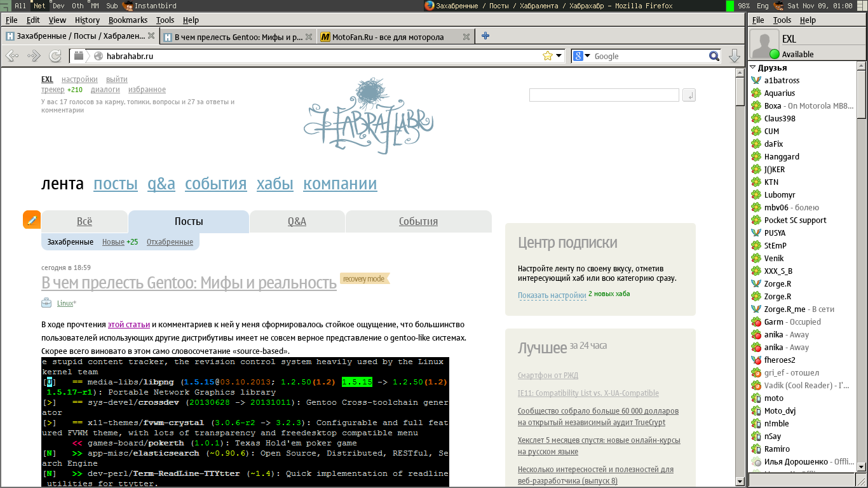Open the q&a navigation link

click(x=161, y=184)
